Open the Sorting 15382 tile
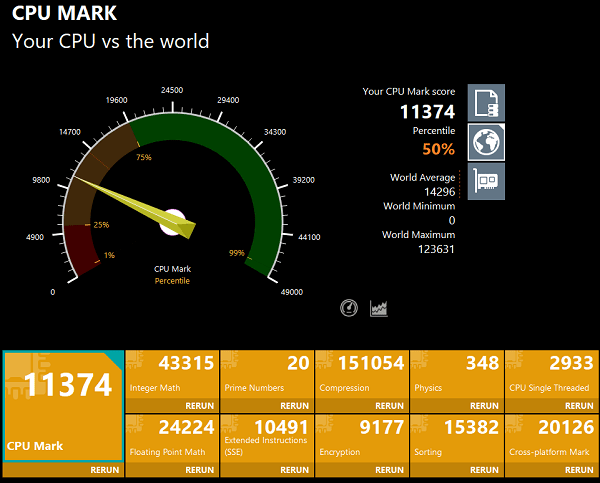This screenshot has width=600, height=483. point(457,439)
